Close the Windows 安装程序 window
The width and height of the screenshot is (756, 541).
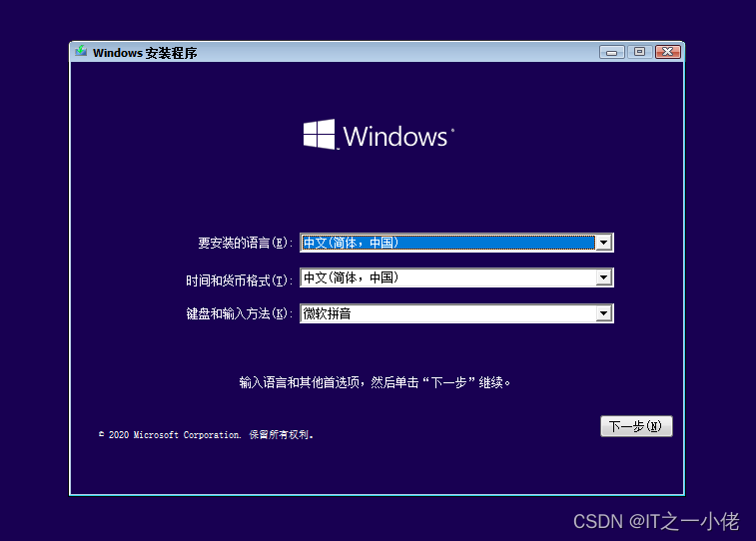pos(668,52)
